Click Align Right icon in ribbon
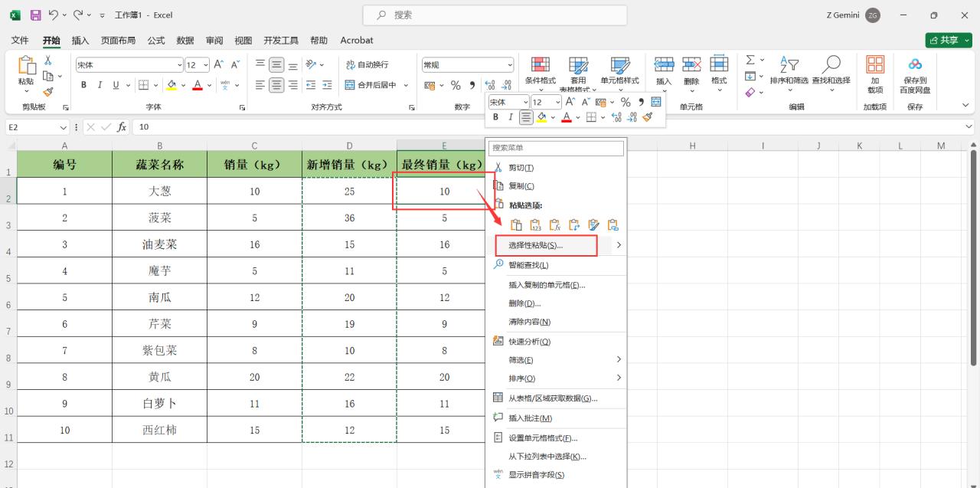Viewport: 980px width, 488px height. pos(294,85)
